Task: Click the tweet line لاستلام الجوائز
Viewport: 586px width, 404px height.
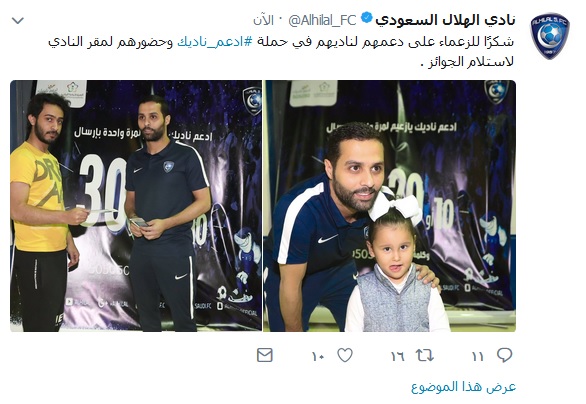Action: pos(467,62)
